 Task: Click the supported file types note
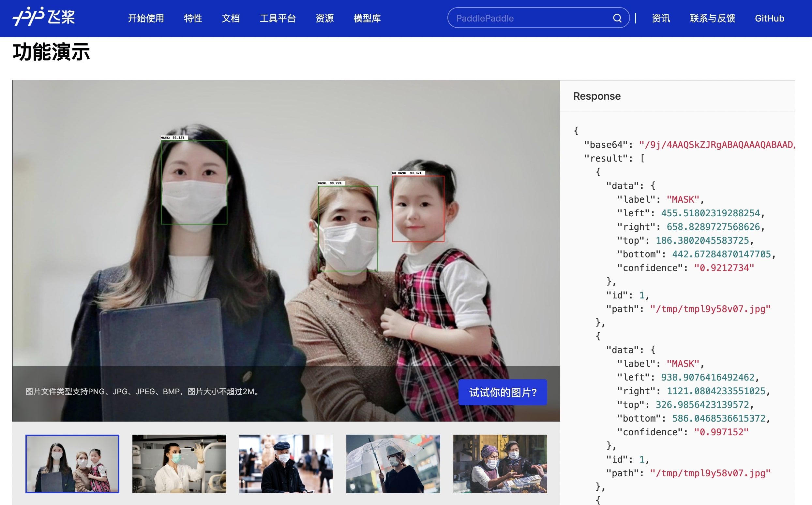point(143,391)
